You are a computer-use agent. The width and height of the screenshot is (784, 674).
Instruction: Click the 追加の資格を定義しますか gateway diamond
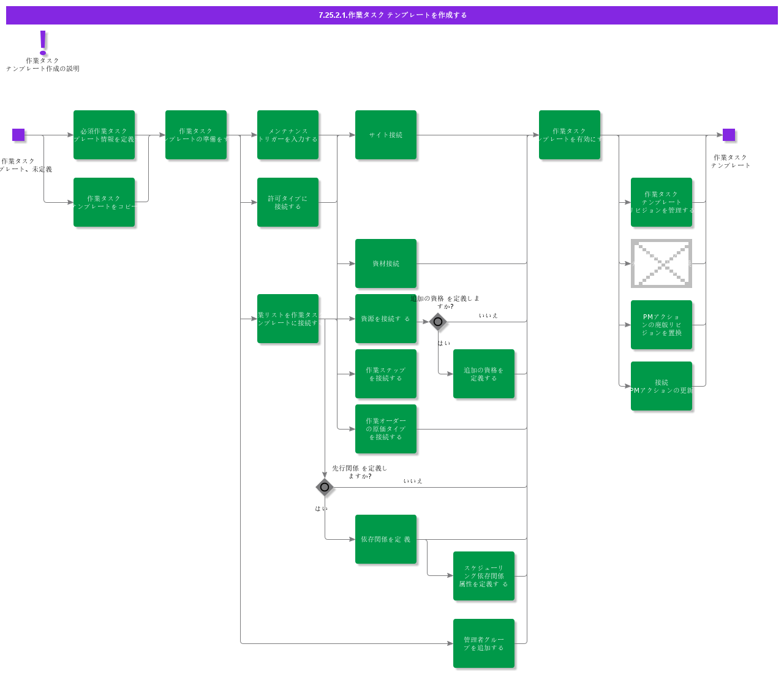[x=438, y=322]
